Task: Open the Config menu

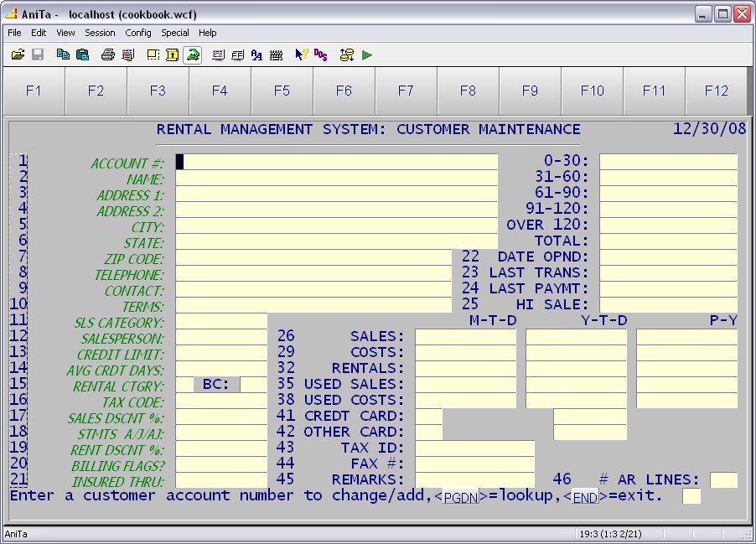Action: [138, 33]
